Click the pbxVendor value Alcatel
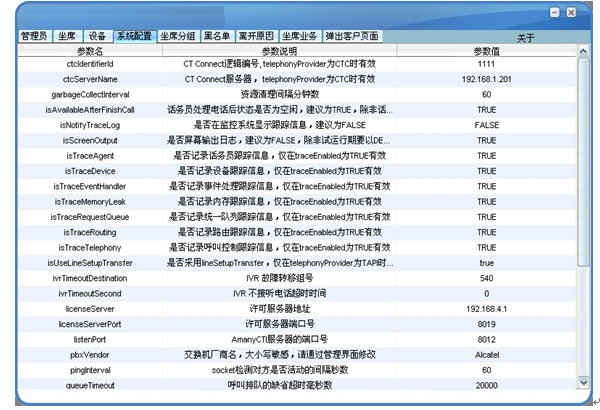600x410 pixels. (486, 355)
